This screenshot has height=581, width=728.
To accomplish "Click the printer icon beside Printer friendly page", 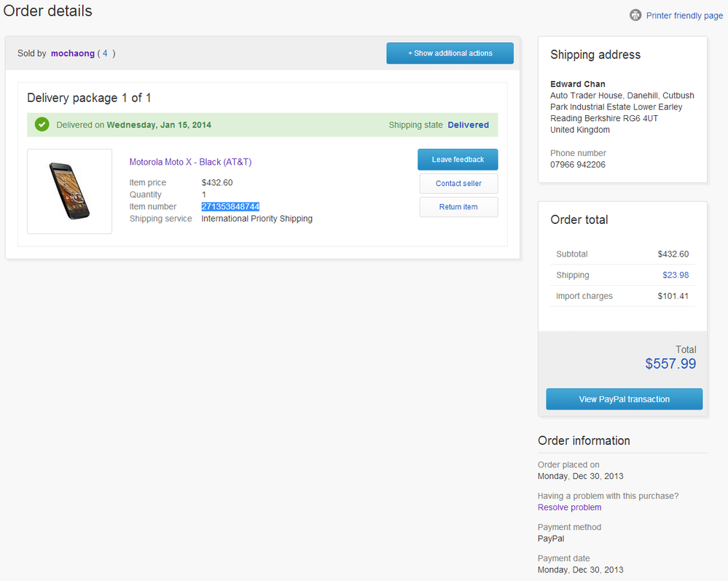I will click(635, 15).
